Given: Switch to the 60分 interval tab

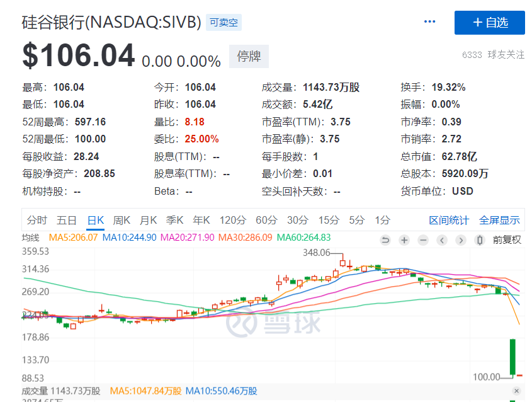Looking at the screenshot, I should click(267, 221).
